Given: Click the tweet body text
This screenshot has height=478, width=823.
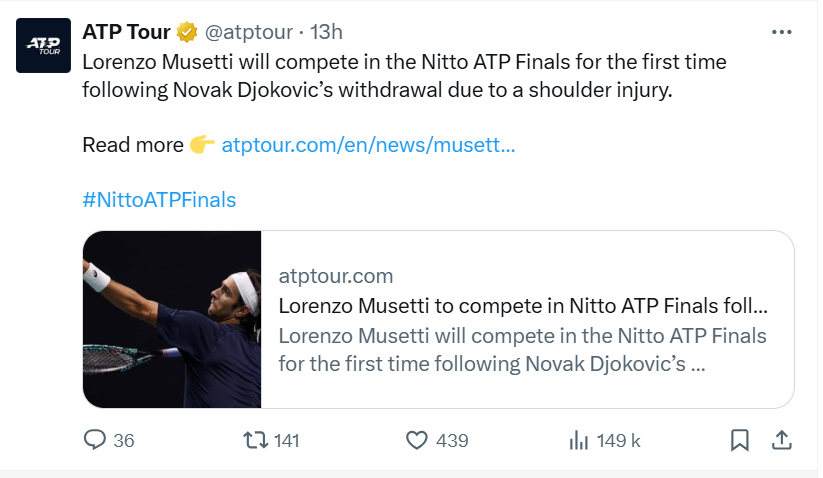Looking at the screenshot, I should coord(400,75).
